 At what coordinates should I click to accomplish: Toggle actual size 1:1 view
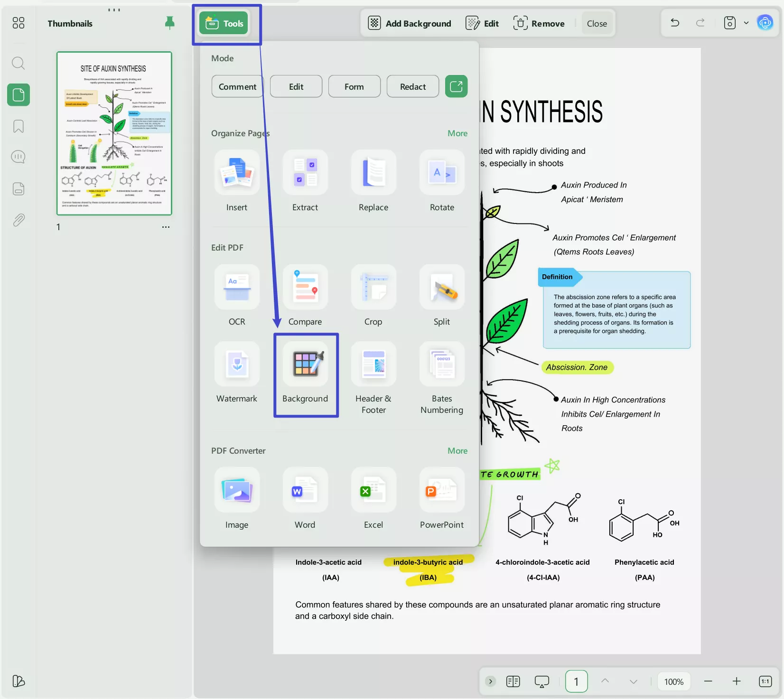765,681
